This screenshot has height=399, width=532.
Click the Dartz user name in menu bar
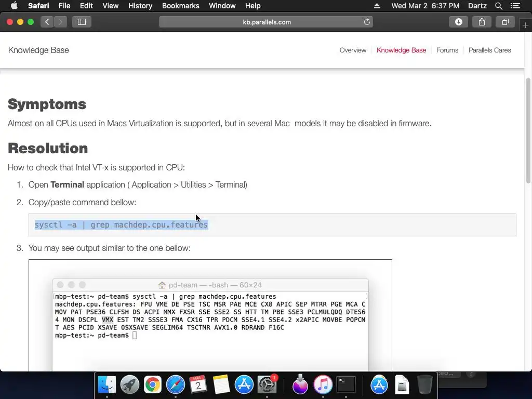[x=477, y=6]
